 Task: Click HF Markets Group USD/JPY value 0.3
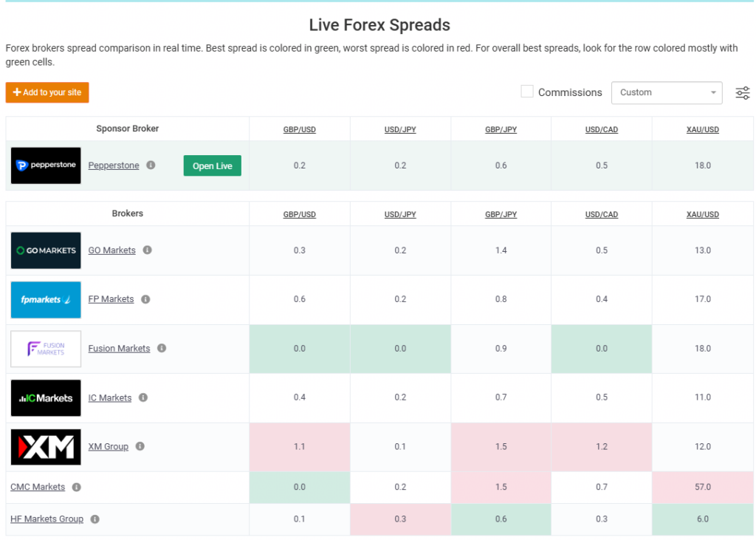400,519
